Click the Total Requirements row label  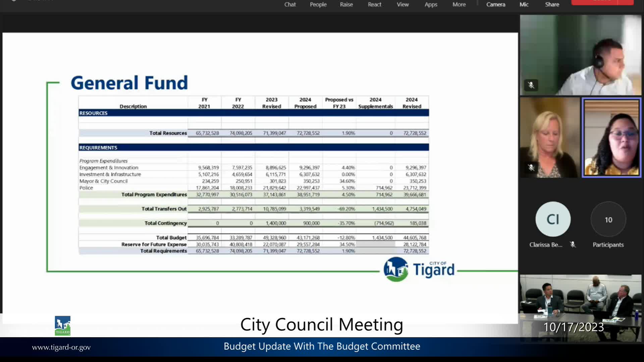(x=163, y=251)
